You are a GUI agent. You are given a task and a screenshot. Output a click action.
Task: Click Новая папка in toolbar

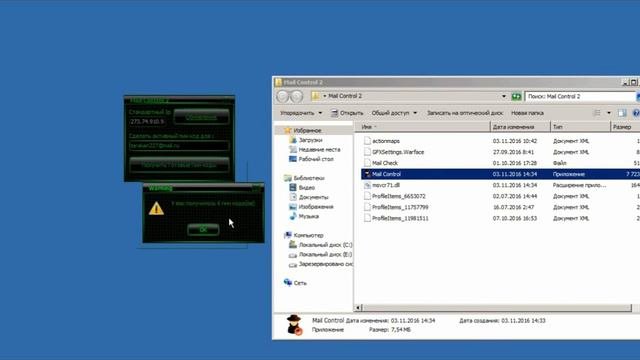click(x=527, y=113)
